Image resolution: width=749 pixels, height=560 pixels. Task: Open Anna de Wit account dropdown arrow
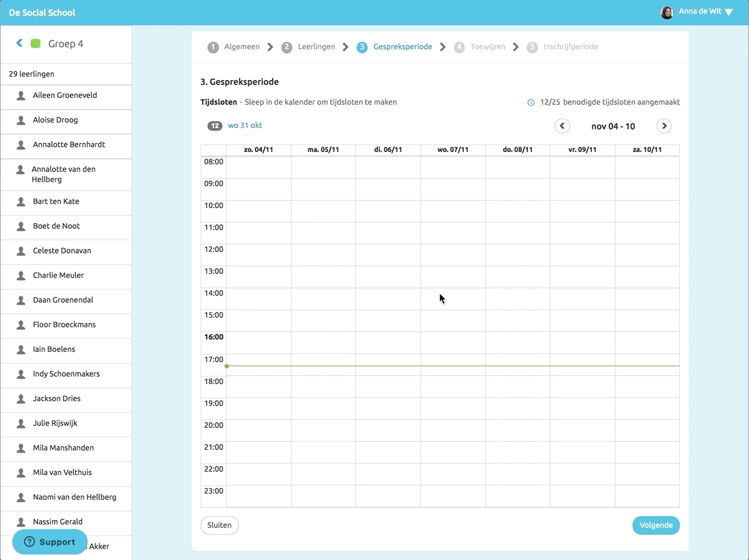click(x=728, y=12)
